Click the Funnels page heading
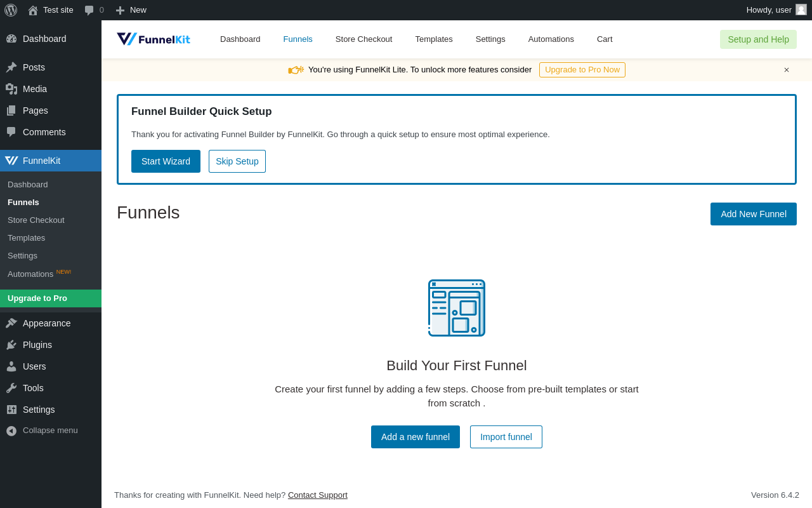Screen dimensions: 812x508 (148, 213)
